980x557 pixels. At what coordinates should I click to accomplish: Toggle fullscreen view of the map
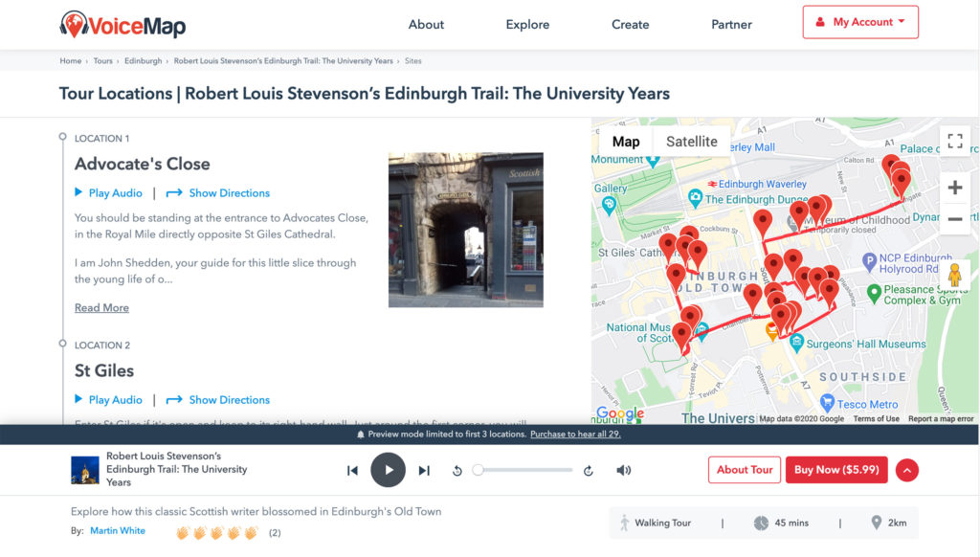click(x=954, y=141)
